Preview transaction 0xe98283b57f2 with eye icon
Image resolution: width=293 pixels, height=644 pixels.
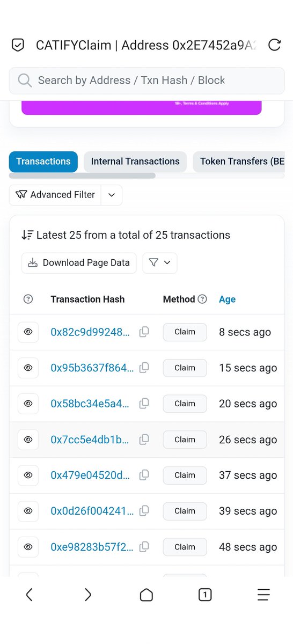point(28,547)
